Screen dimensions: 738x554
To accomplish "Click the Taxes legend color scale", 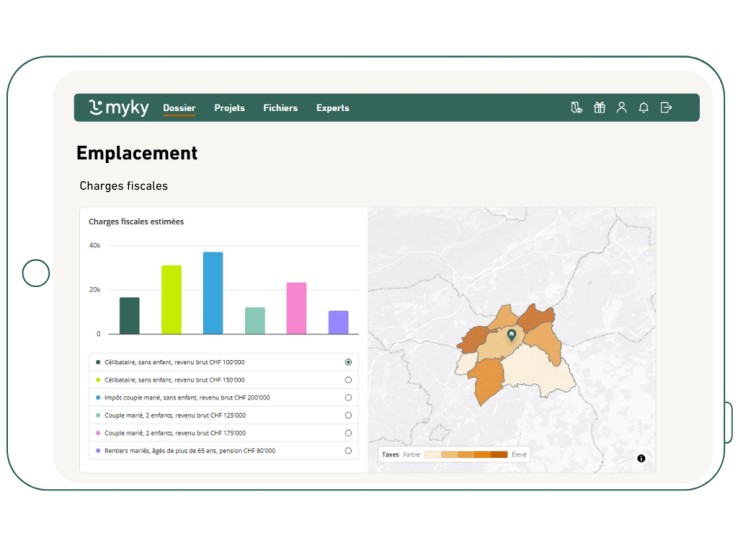I will (466, 454).
